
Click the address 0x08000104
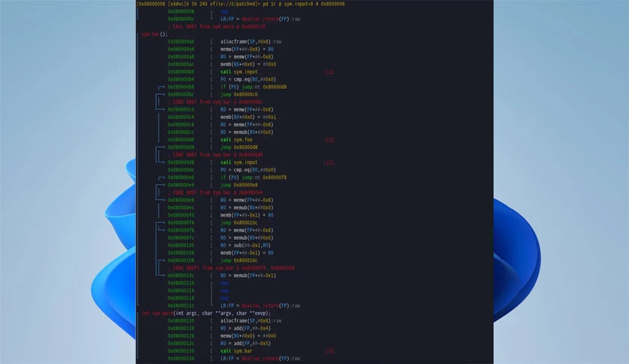click(x=181, y=253)
